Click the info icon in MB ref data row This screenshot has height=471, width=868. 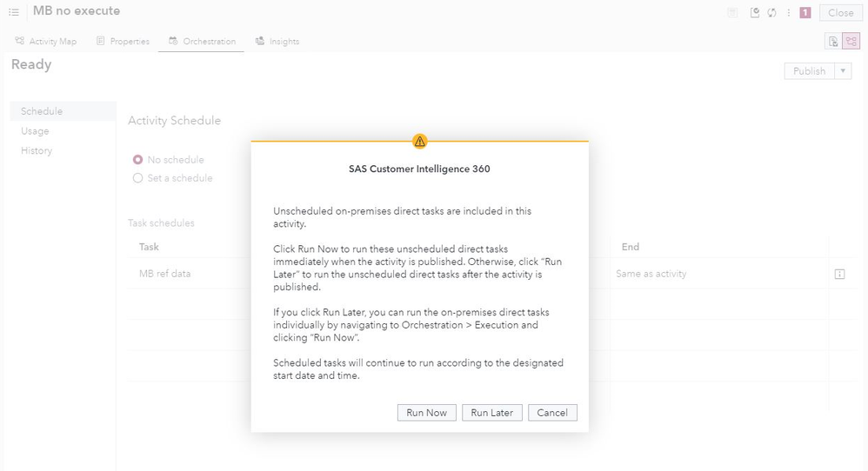coord(840,275)
